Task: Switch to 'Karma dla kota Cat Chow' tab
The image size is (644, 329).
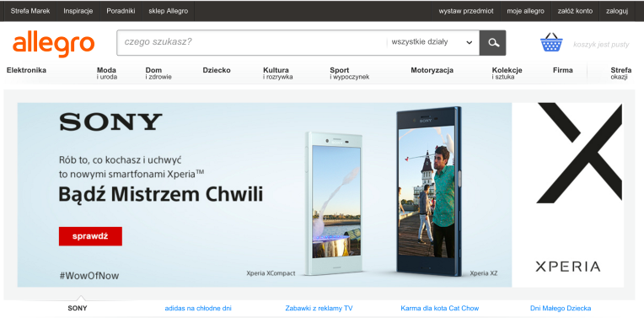Action: point(439,308)
